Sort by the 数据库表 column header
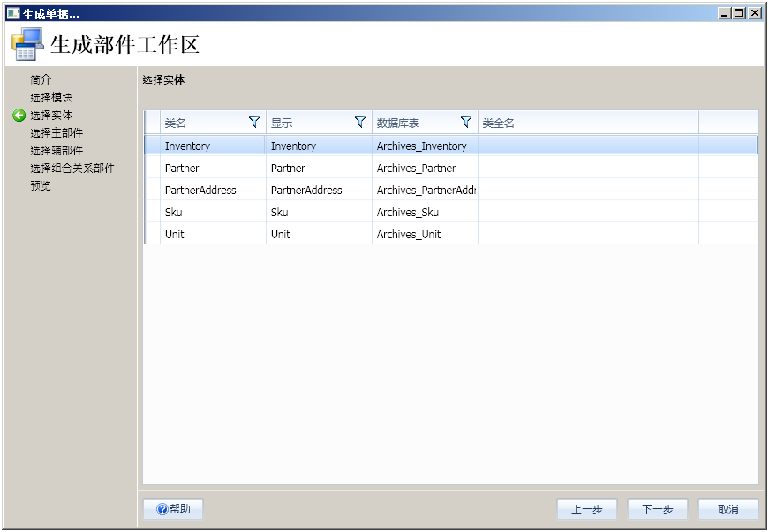 point(425,123)
